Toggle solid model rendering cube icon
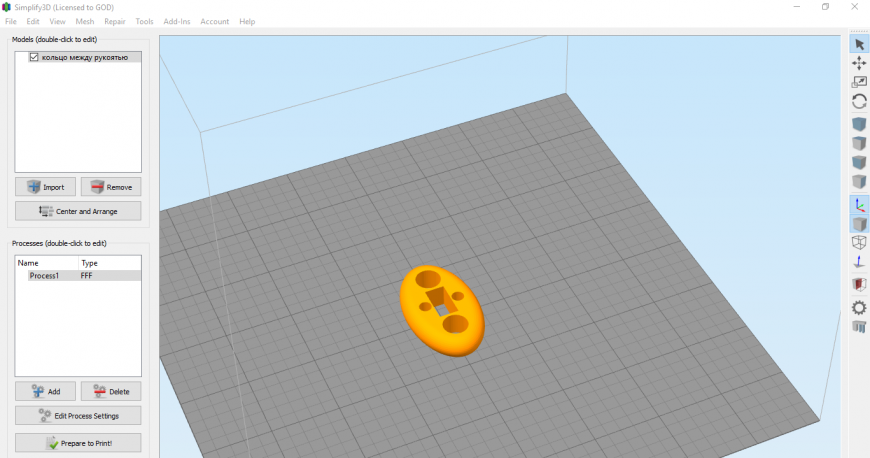 (859, 224)
